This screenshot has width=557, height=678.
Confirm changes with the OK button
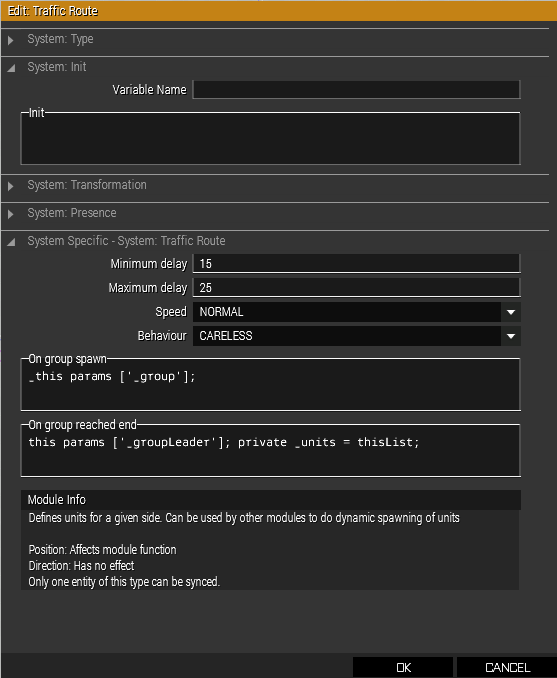[x=403, y=667]
